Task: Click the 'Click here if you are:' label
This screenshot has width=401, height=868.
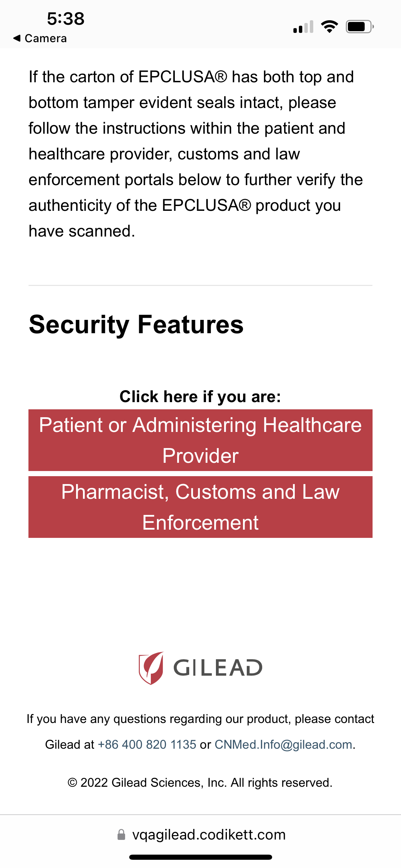Action: (200, 397)
